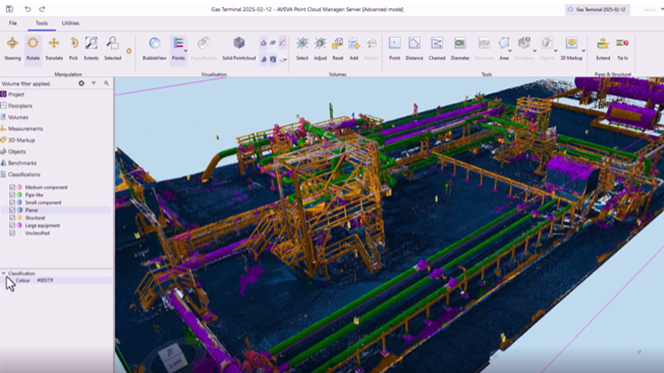Screen dimensions: 664x373
Task: Click the Gas Terminal 2025-02-12 project button
Action: click(597, 9)
